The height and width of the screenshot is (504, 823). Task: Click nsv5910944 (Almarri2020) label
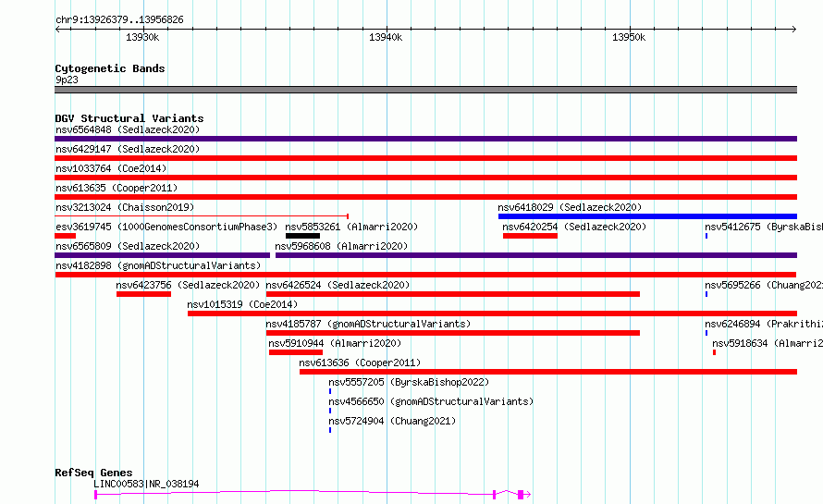coord(335,343)
